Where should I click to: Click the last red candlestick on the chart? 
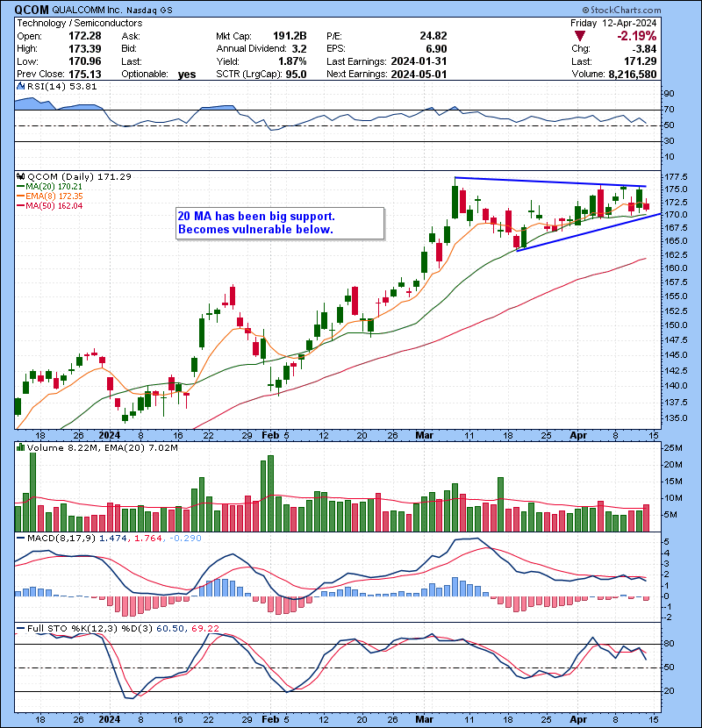[647, 206]
